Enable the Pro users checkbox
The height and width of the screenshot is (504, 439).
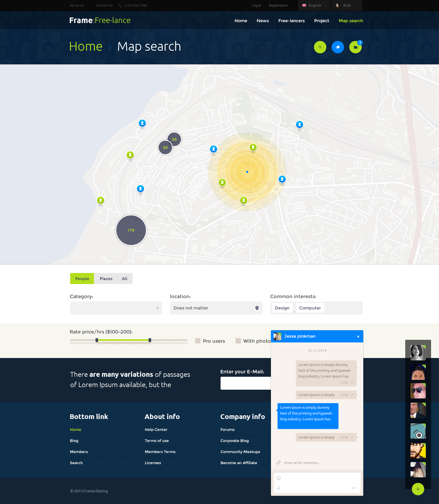click(198, 341)
